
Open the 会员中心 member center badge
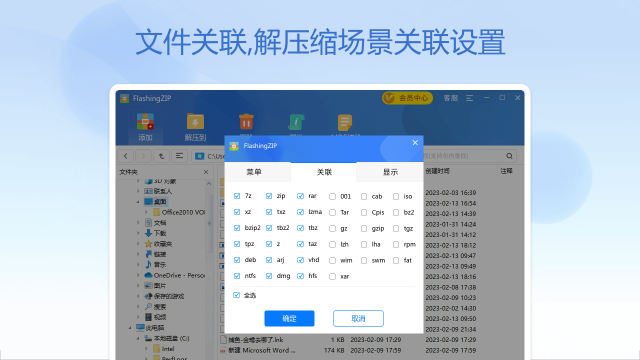click(x=407, y=98)
